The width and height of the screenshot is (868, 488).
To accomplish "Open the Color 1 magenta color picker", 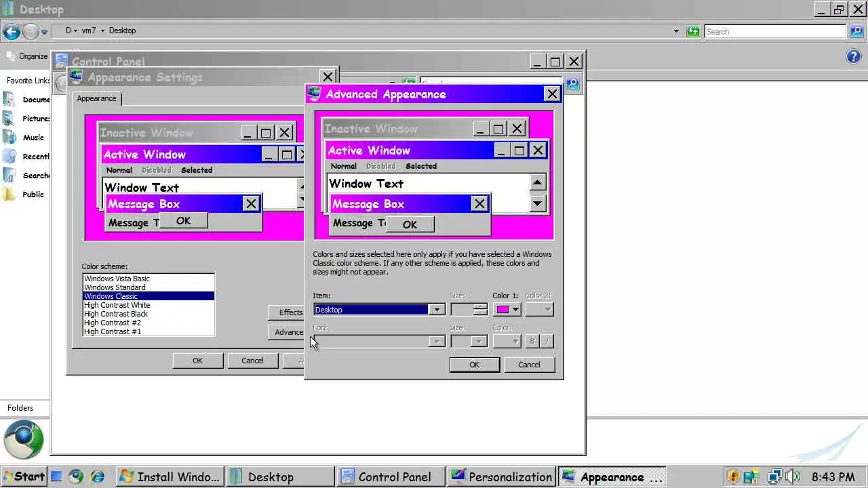I will (x=507, y=310).
